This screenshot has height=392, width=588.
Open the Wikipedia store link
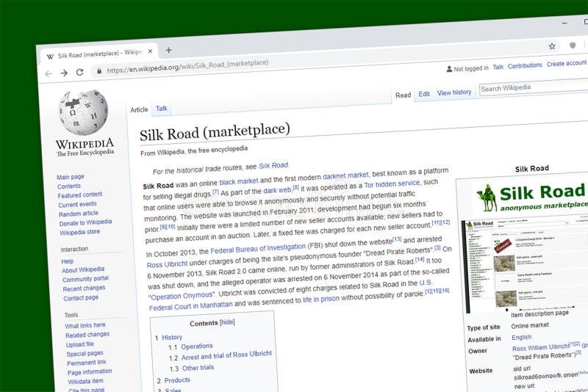[x=80, y=232]
